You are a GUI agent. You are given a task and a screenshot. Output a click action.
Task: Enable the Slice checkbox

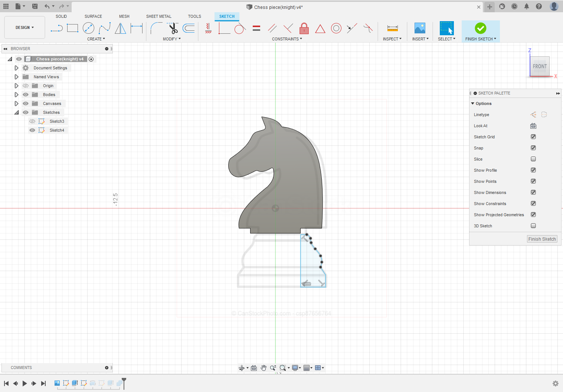533,159
